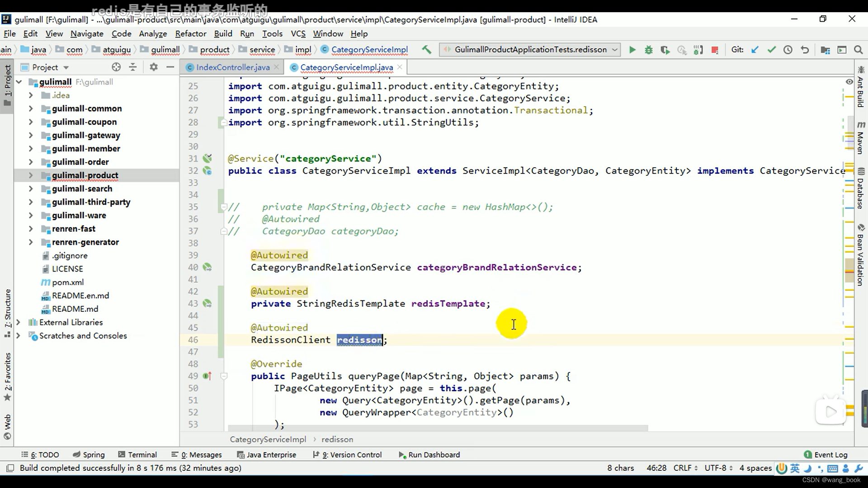Click the redisson variable at line 46
Viewport: 868px width, 488px height.
coord(359,340)
